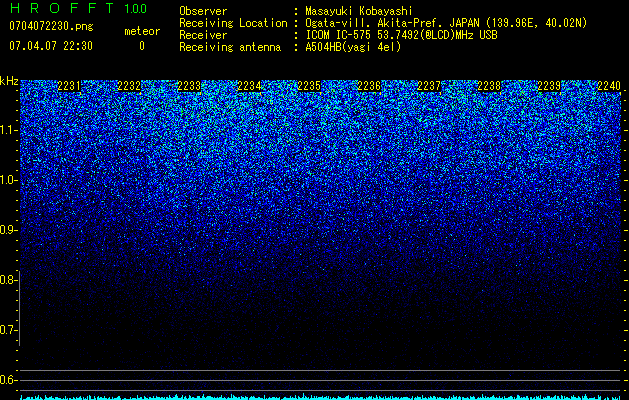
Task: Click the 2231 time marker
Action: pos(69,86)
